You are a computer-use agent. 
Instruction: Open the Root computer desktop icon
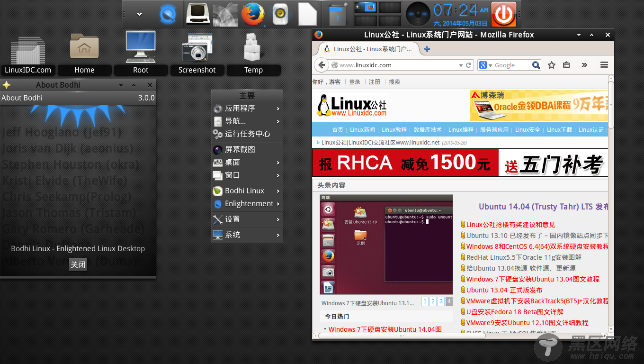[x=141, y=53]
